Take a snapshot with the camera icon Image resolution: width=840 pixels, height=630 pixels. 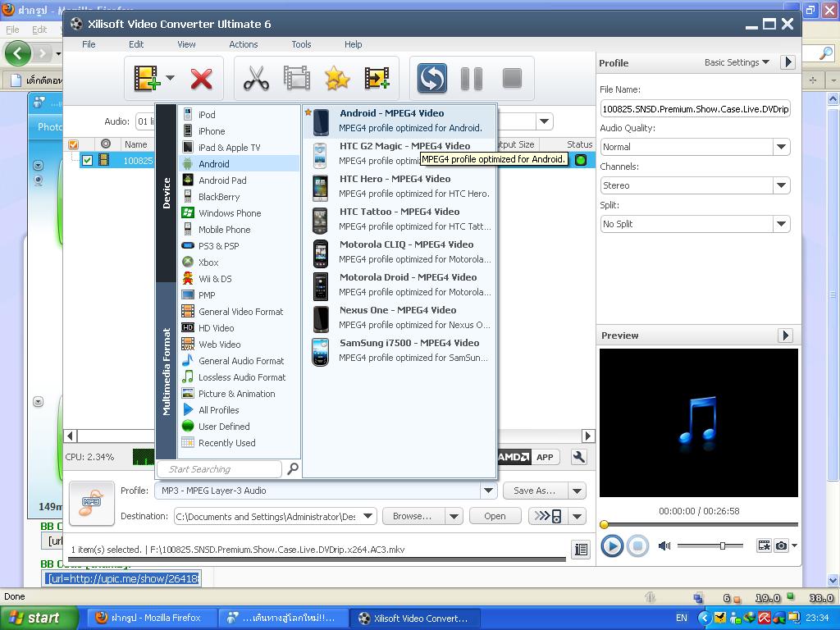(x=782, y=546)
